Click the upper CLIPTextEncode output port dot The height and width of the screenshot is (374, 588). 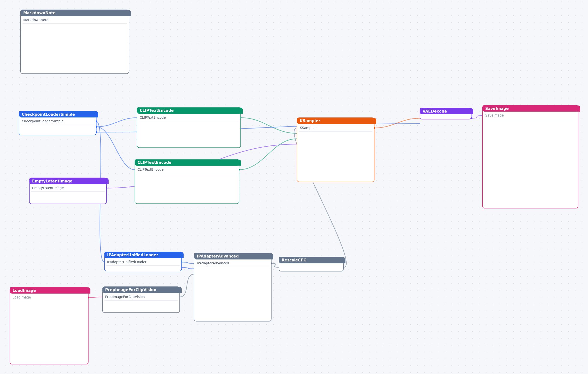pos(241,118)
